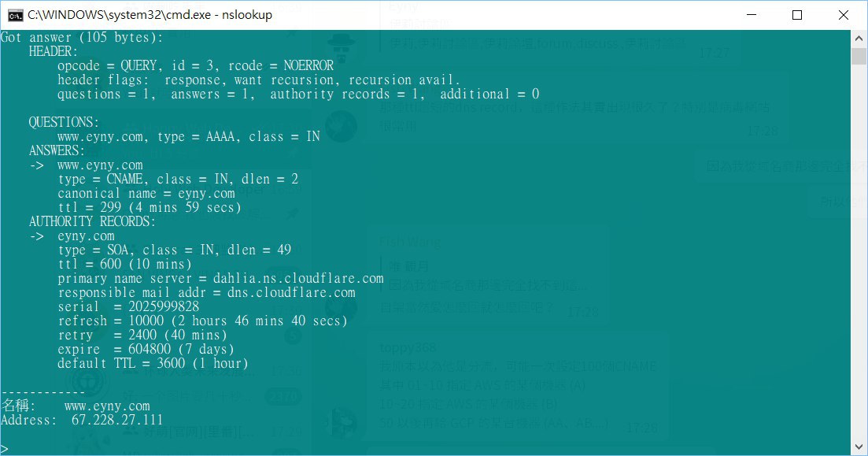Image resolution: width=868 pixels, height=456 pixels.
Task: Minimize the nslookup command window
Action: tap(752, 15)
